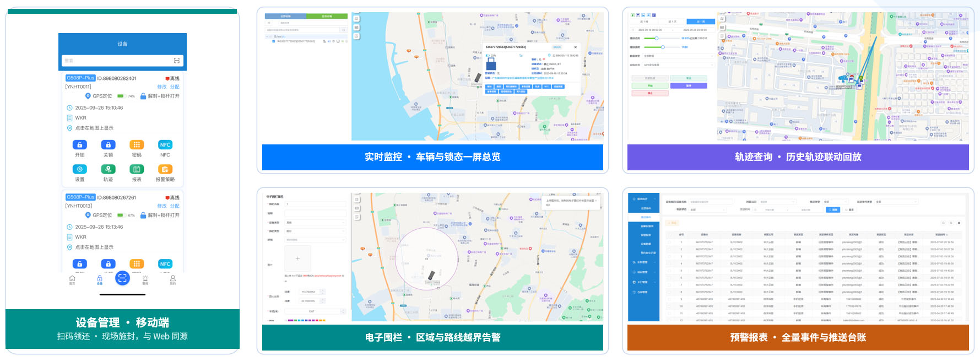This screenshot has width=980, height=361.
Task: Expand the test group node in monitoring device tree
Action: point(267,36)
